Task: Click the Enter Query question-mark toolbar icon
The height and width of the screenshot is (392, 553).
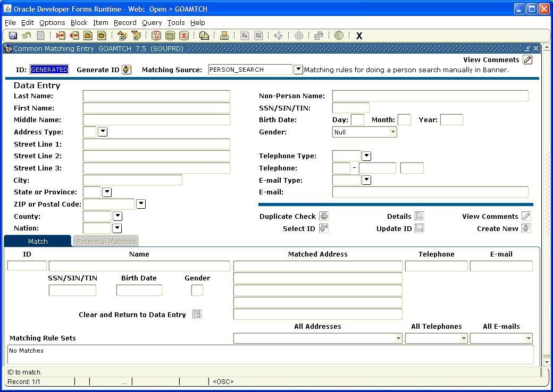Action: [x=156, y=36]
